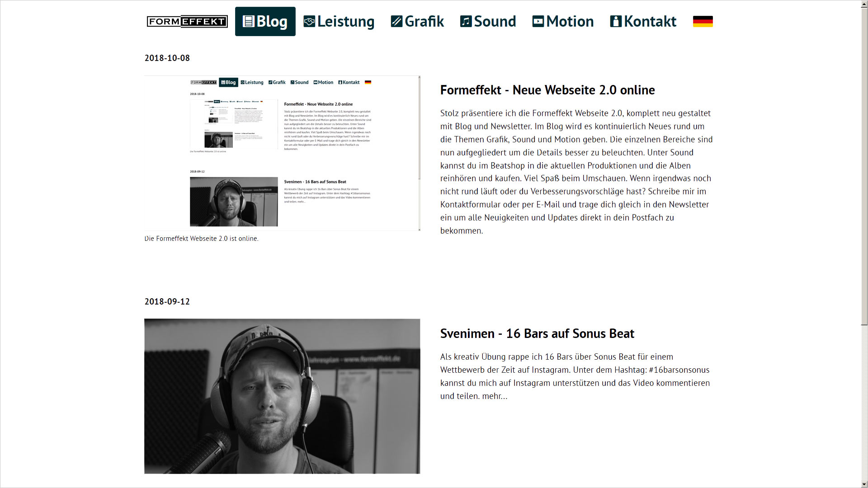Open the Motion section icon
Image resolution: width=868 pixels, height=488 pixels.
click(537, 21)
